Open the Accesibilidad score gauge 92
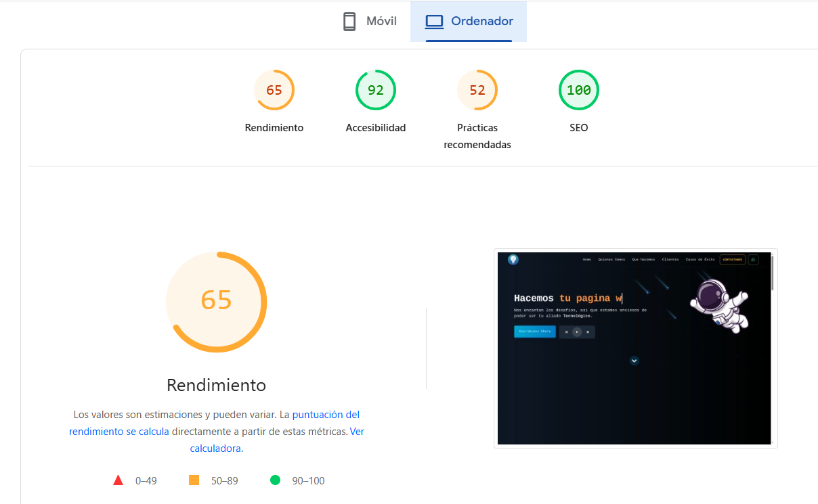The image size is (818, 504). tap(376, 91)
